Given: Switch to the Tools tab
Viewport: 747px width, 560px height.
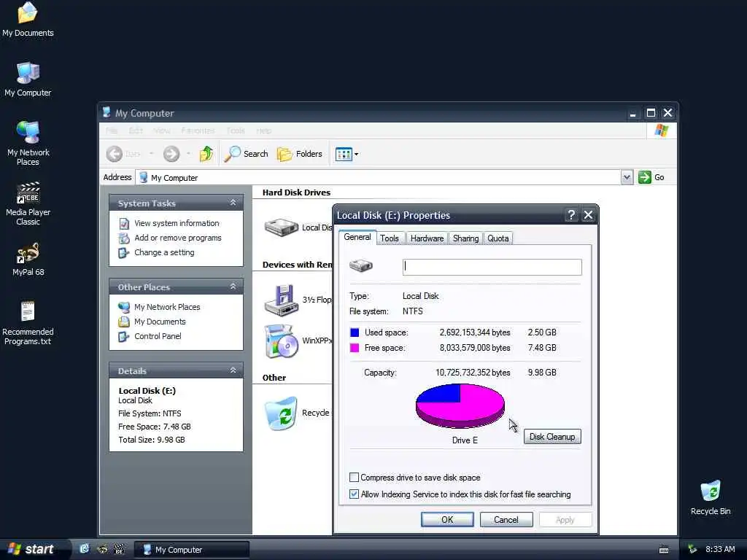Looking at the screenshot, I should [390, 238].
